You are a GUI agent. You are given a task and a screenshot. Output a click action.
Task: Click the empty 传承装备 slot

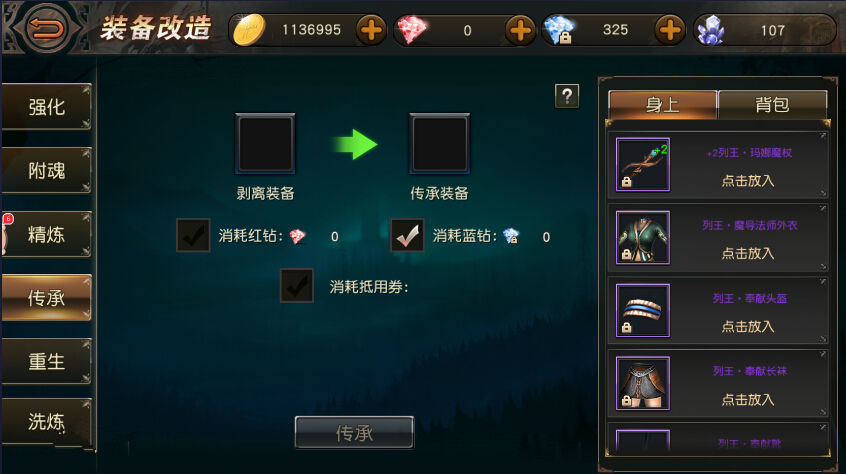coord(440,144)
